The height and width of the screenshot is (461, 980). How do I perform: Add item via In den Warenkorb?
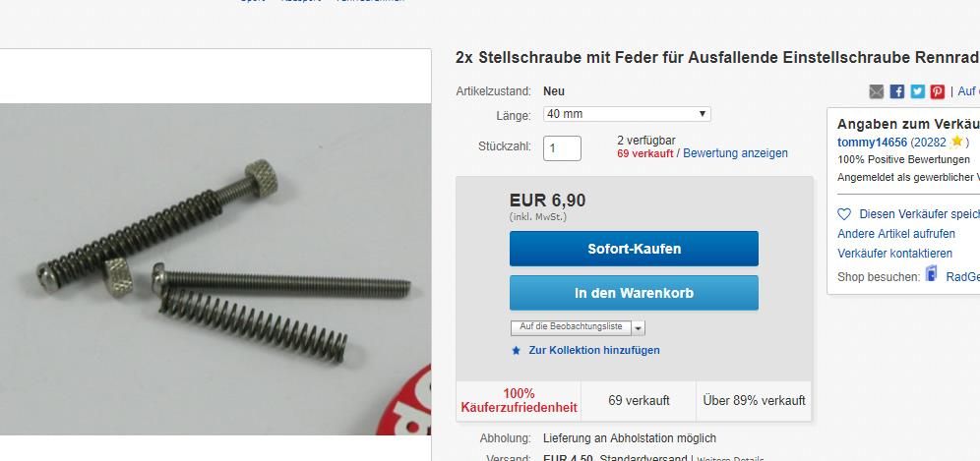pyautogui.click(x=634, y=293)
